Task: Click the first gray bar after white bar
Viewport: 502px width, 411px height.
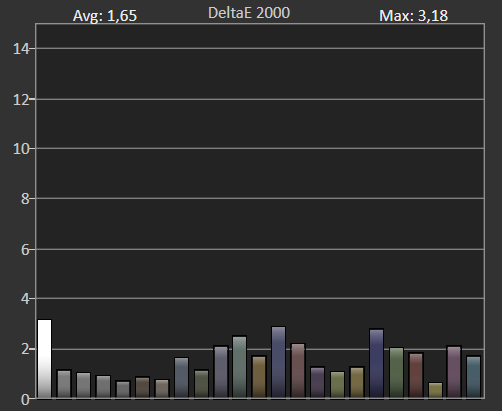Action: (64, 384)
